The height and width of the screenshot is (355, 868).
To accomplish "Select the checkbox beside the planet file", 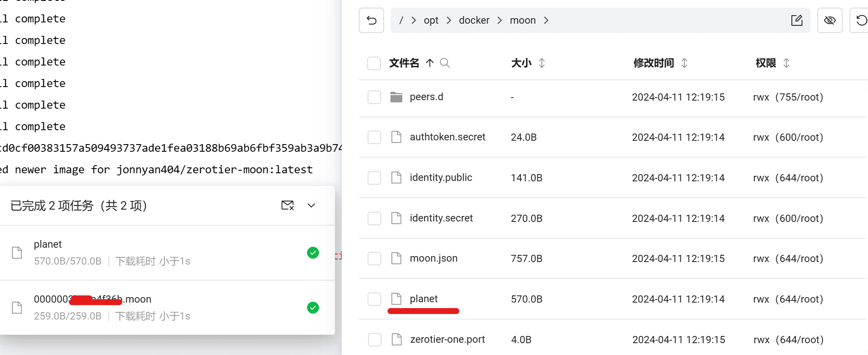I will 374,299.
